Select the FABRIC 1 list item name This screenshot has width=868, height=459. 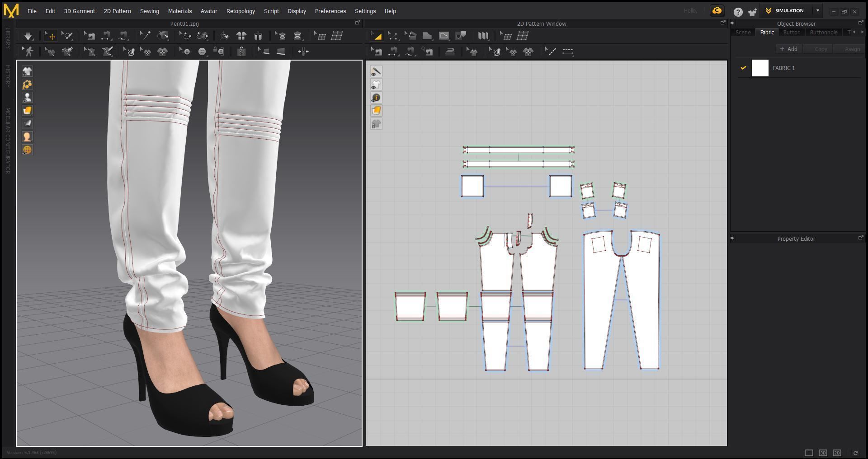(783, 68)
